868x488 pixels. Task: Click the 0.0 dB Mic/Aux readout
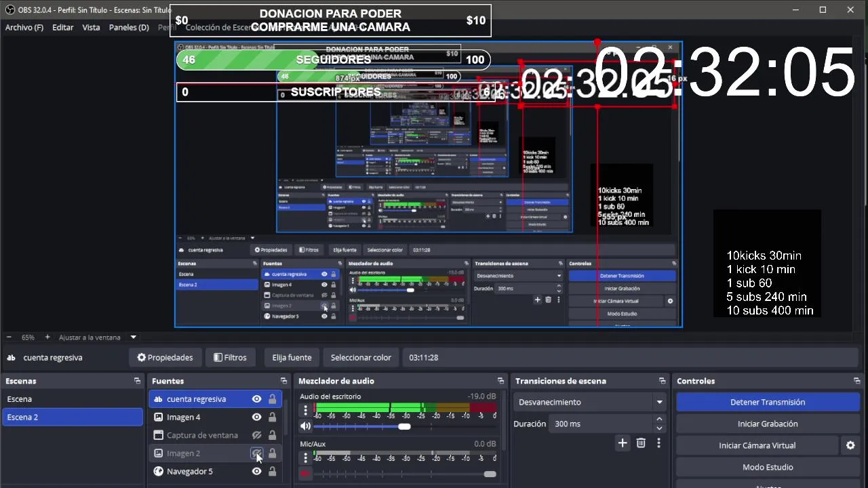485,444
